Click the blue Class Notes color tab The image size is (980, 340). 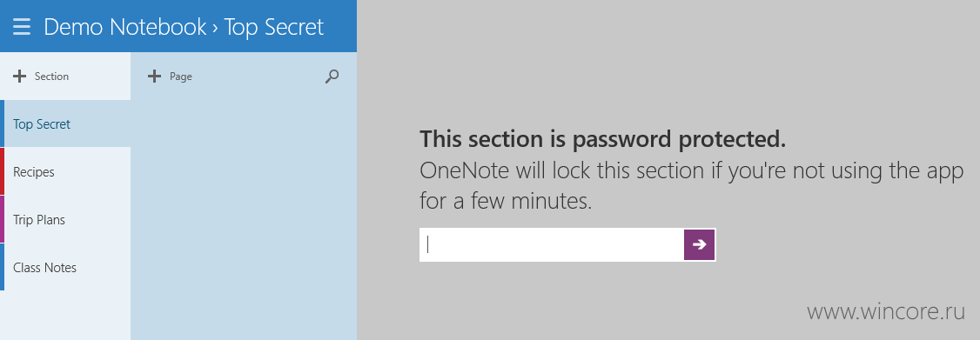(x=3, y=267)
